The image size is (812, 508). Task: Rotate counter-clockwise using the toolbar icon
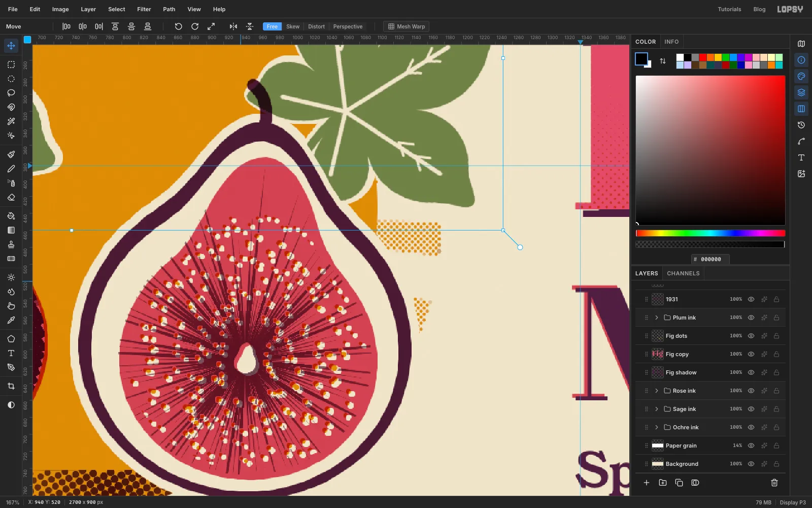click(178, 26)
